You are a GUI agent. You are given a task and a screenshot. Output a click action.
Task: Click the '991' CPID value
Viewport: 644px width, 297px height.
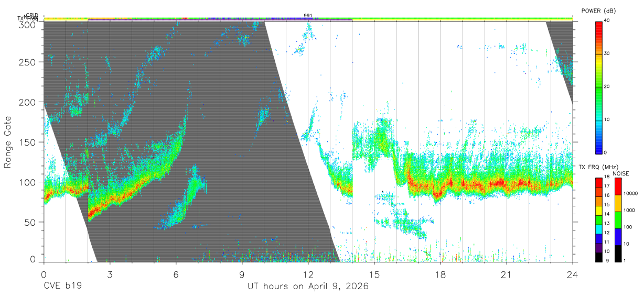(x=308, y=15)
